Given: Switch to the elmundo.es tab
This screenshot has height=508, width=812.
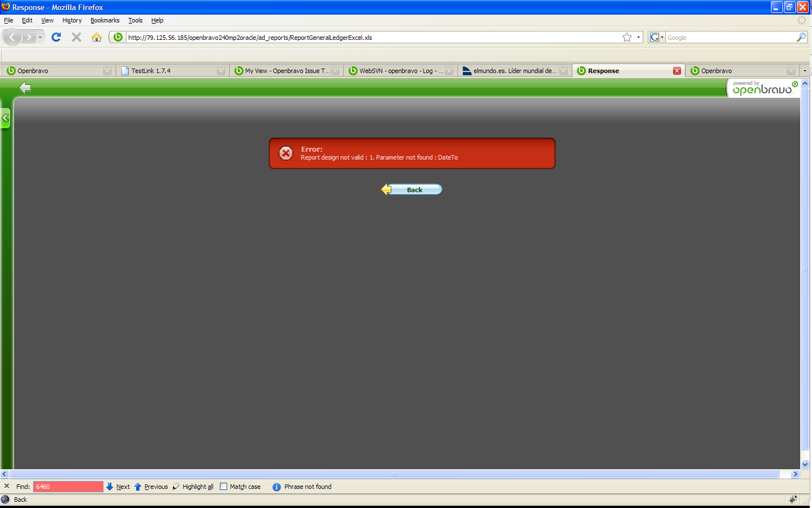Looking at the screenshot, I should [x=515, y=71].
